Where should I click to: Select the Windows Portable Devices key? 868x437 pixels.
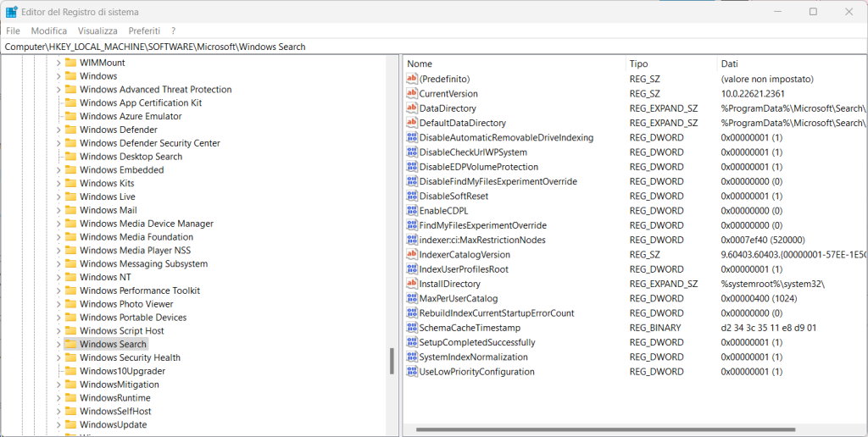[x=133, y=318]
